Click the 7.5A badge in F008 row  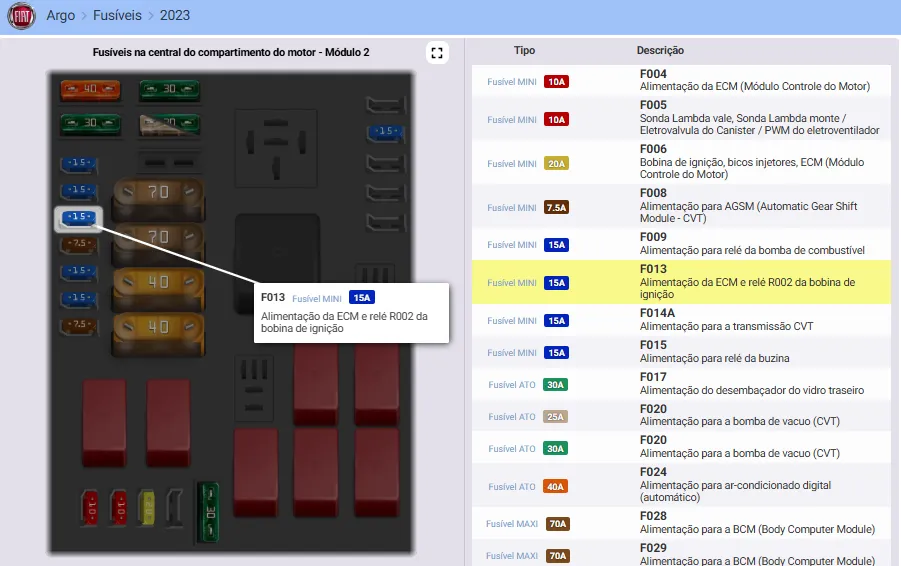[556, 207]
